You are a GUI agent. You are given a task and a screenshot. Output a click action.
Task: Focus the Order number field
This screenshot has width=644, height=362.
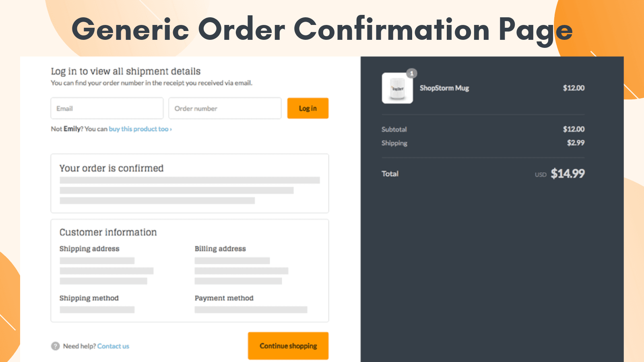(x=225, y=108)
